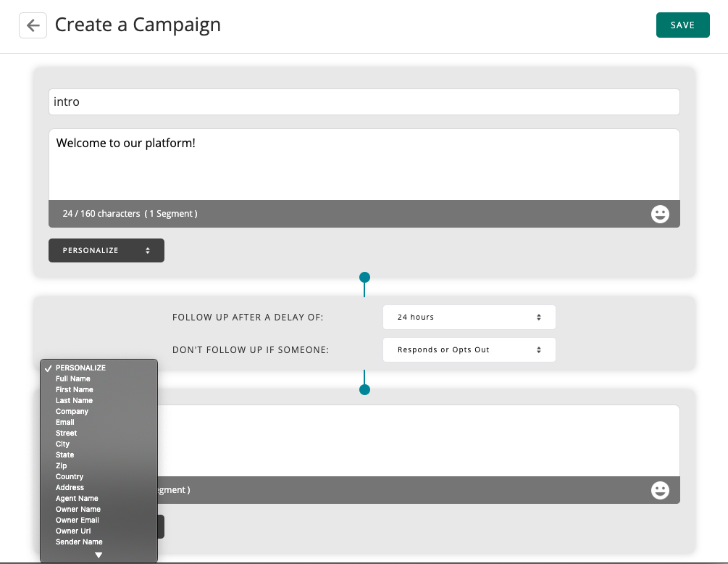Open the Responds or Opts Out dropdown

coord(469,350)
